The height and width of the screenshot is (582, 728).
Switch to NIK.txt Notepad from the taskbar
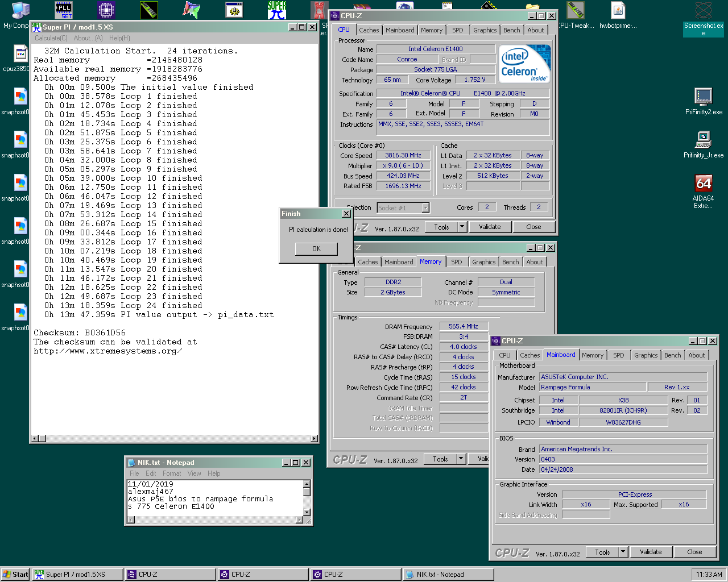tap(448, 575)
